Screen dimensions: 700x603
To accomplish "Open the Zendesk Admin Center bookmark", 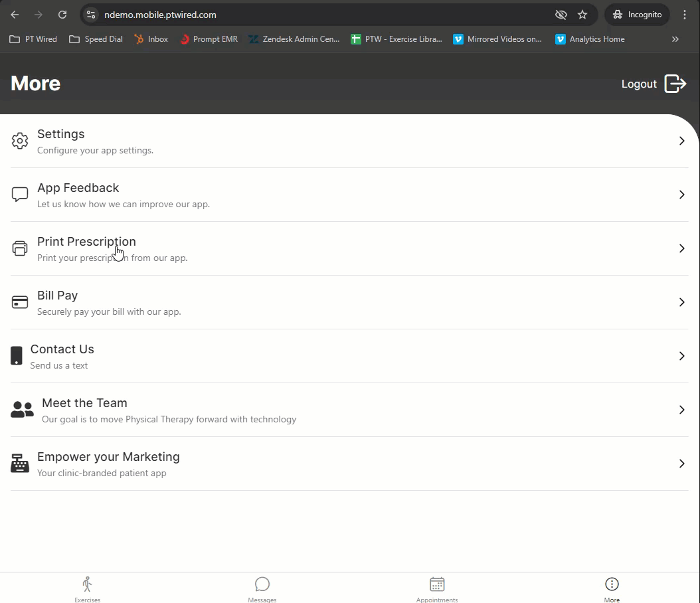I will tap(294, 39).
